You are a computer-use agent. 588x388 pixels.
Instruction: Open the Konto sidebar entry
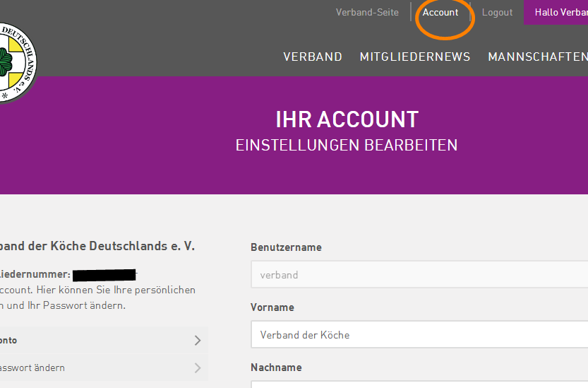104,341
